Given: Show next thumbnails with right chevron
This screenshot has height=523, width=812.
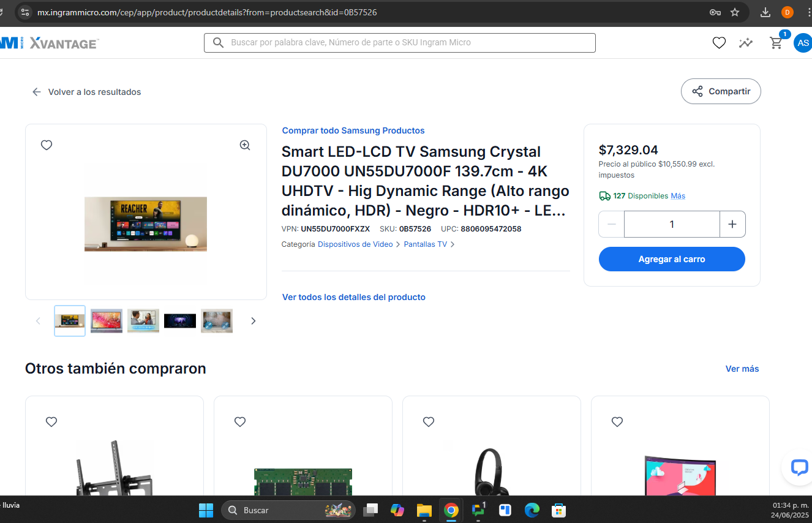Looking at the screenshot, I should [254, 321].
